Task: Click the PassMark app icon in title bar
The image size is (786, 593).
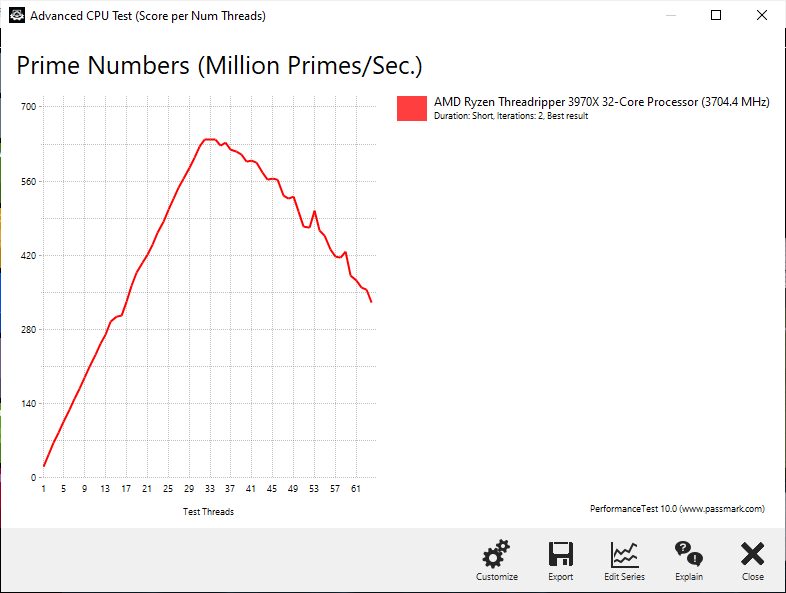Action: [17, 16]
